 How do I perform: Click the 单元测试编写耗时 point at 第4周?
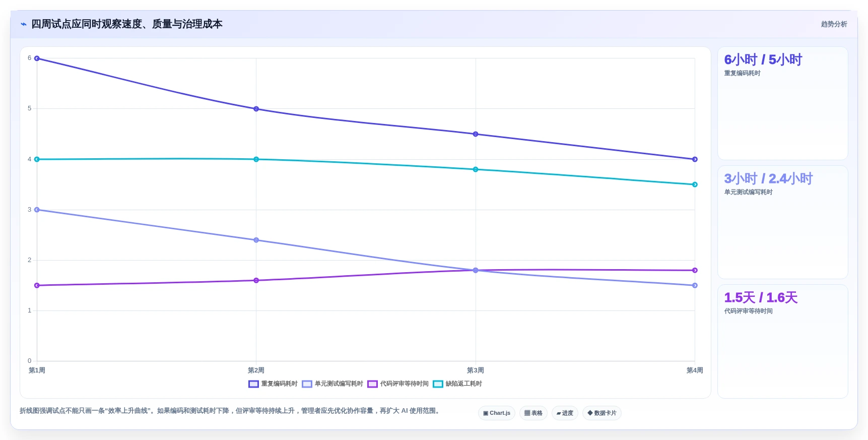(695, 285)
